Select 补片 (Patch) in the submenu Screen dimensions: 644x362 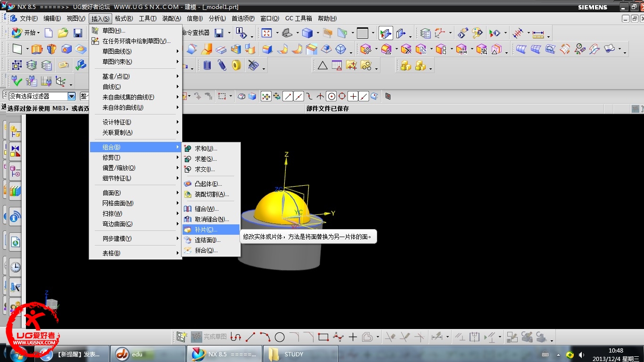(211, 230)
